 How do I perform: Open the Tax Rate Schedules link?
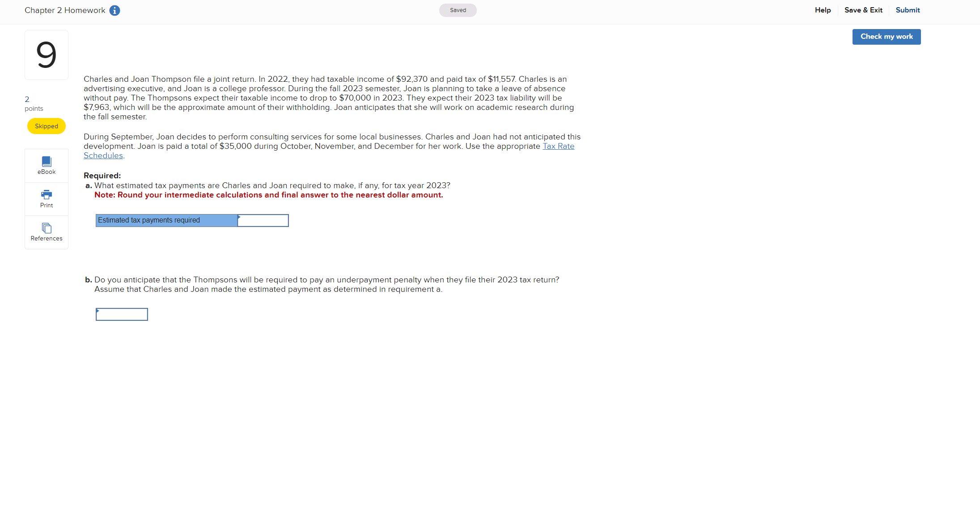point(558,146)
